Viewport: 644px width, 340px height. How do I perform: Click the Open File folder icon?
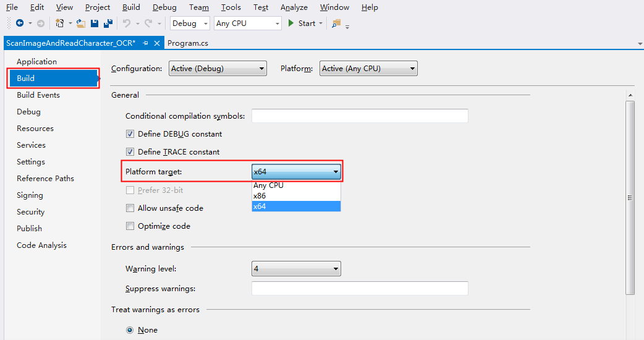coord(81,23)
